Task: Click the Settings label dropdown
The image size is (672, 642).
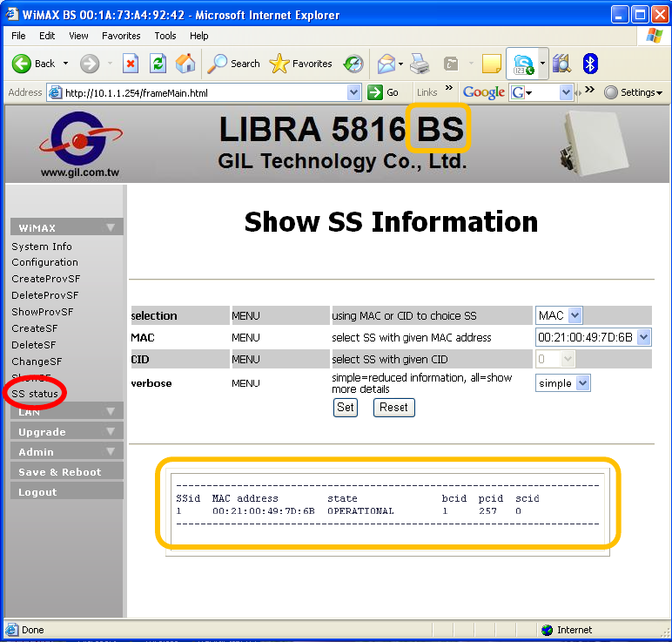Action: tap(642, 92)
